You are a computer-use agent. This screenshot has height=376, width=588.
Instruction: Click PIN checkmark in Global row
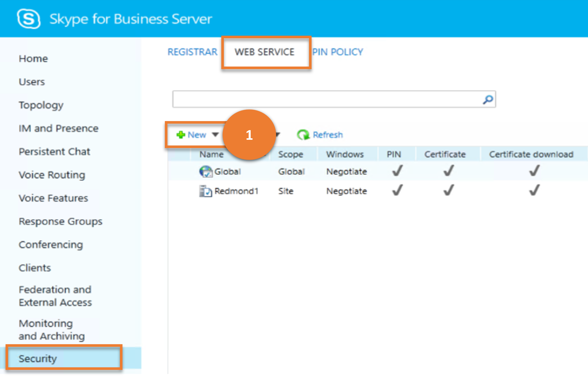[x=397, y=171]
